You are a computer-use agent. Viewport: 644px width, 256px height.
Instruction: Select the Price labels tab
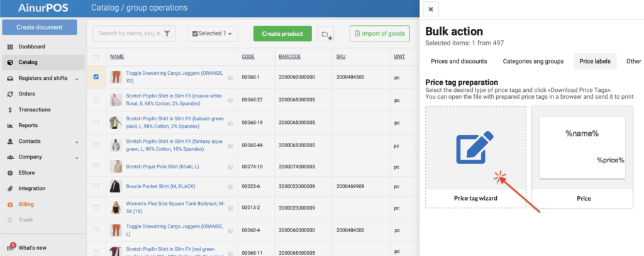tap(595, 61)
